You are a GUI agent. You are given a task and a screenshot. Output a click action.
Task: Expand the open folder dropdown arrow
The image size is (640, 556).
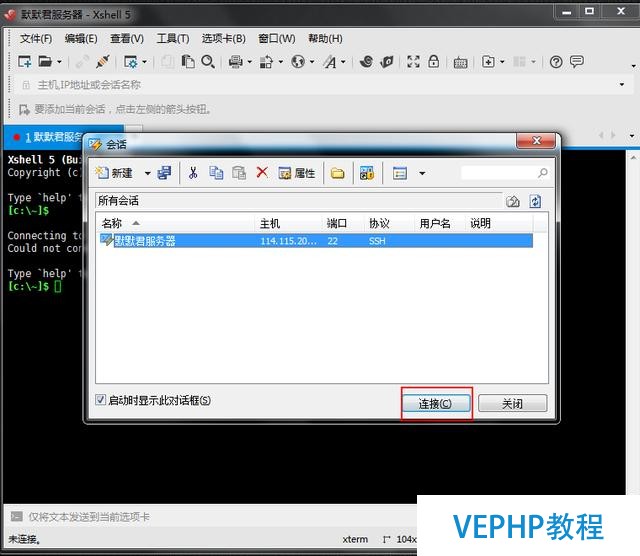(x=59, y=62)
